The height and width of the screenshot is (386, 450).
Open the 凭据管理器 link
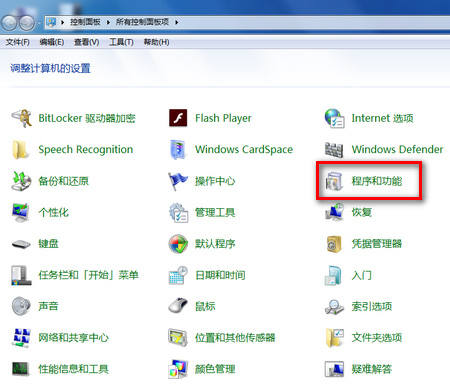pyautogui.click(x=377, y=244)
